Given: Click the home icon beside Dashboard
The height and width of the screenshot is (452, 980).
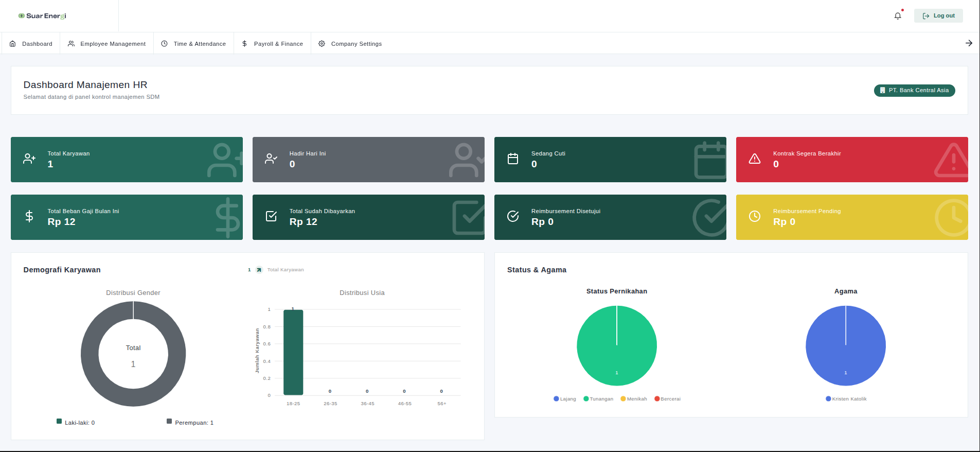Looking at the screenshot, I should (x=13, y=44).
